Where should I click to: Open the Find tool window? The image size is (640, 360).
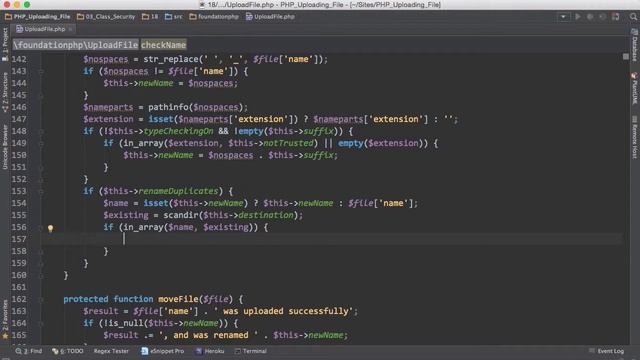29,351
